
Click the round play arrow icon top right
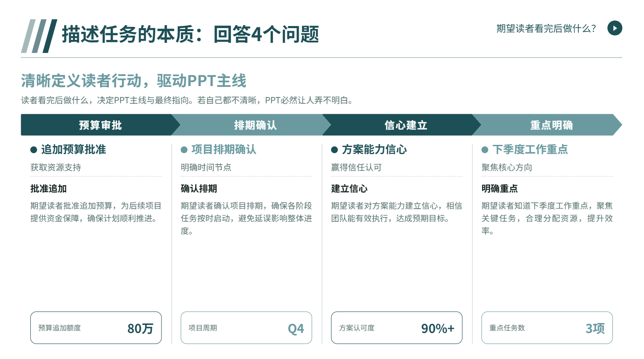[615, 28]
